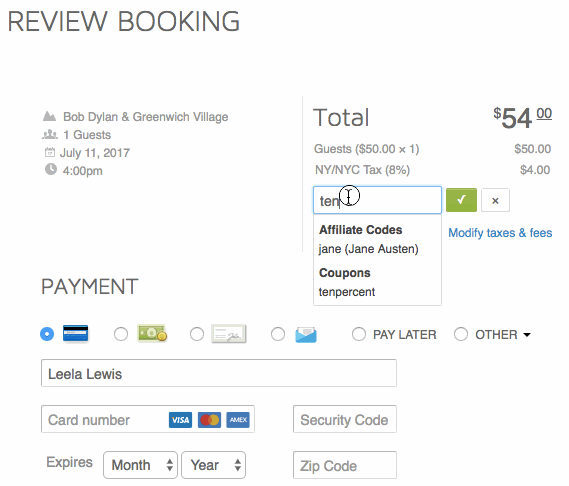Open the expiry Month dropdown

click(140, 465)
